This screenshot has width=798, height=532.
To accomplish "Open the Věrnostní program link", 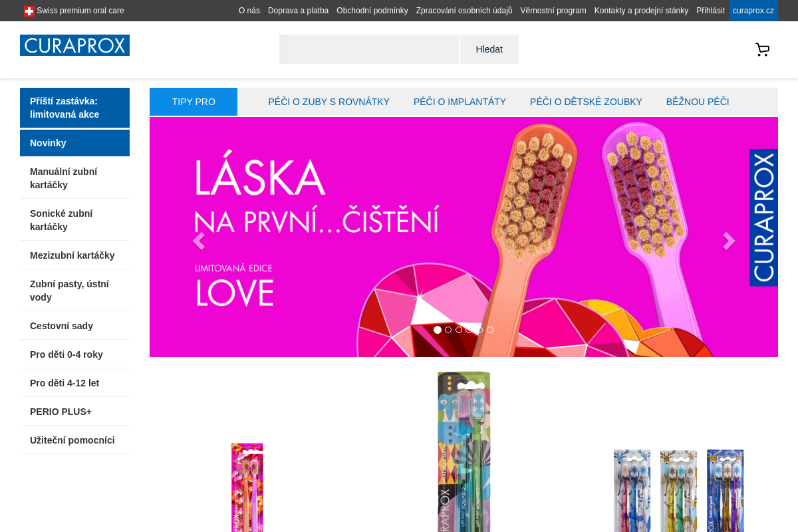I will 553,11.
